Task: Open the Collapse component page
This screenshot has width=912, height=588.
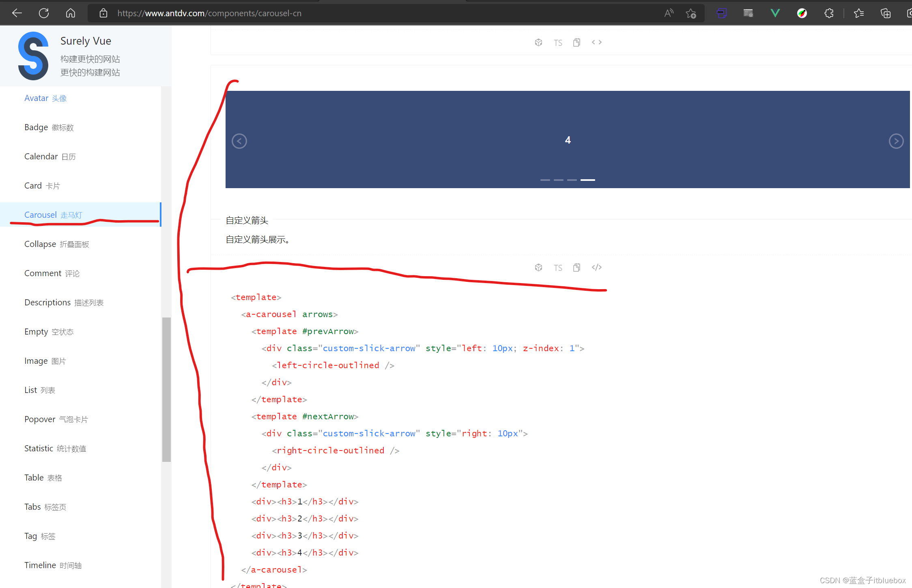Action: click(57, 244)
